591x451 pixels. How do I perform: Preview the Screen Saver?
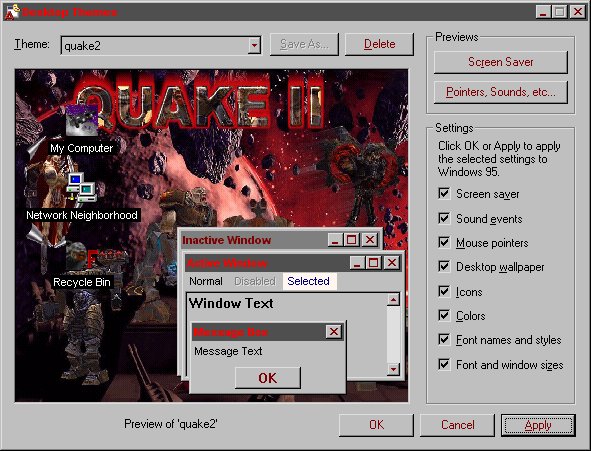tap(501, 62)
